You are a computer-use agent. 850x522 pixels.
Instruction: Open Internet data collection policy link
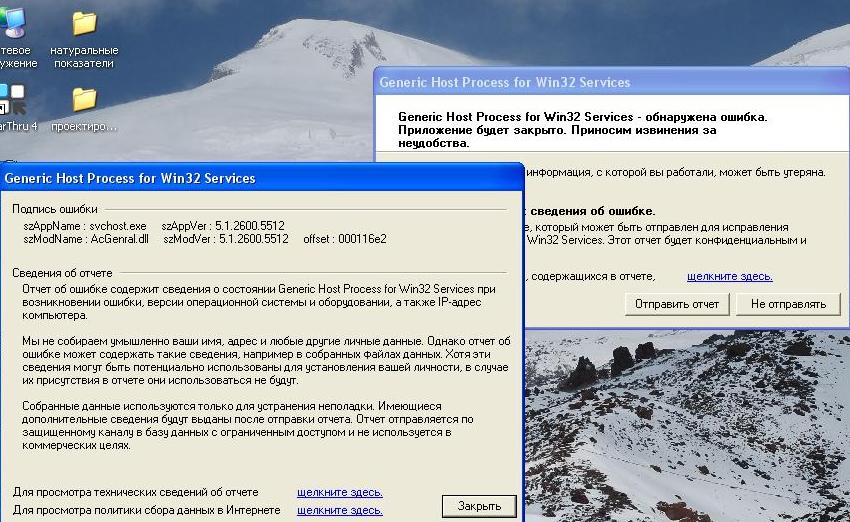coord(340,510)
